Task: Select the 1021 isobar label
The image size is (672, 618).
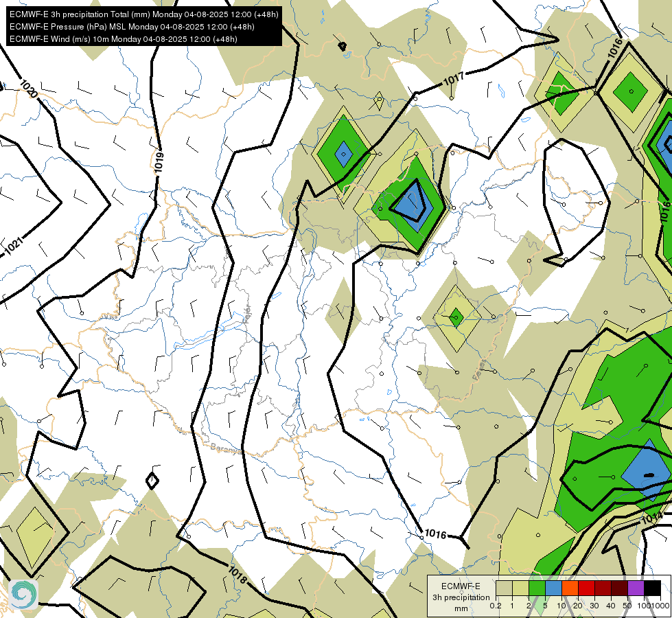Action: [13, 247]
